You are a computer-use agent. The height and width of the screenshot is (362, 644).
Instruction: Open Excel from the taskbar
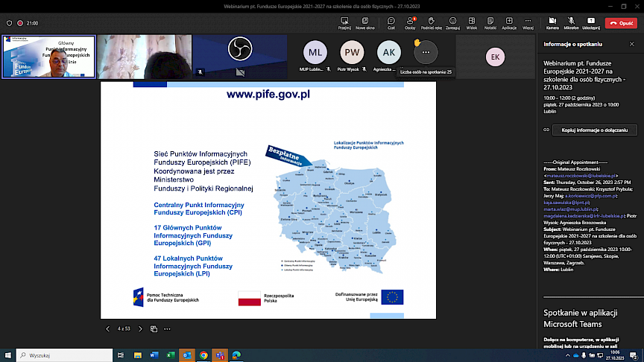[x=171, y=355]
